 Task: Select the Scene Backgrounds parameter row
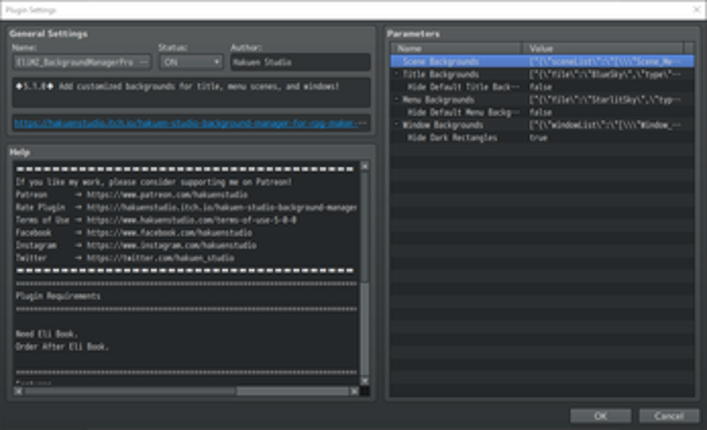point(542,61)
